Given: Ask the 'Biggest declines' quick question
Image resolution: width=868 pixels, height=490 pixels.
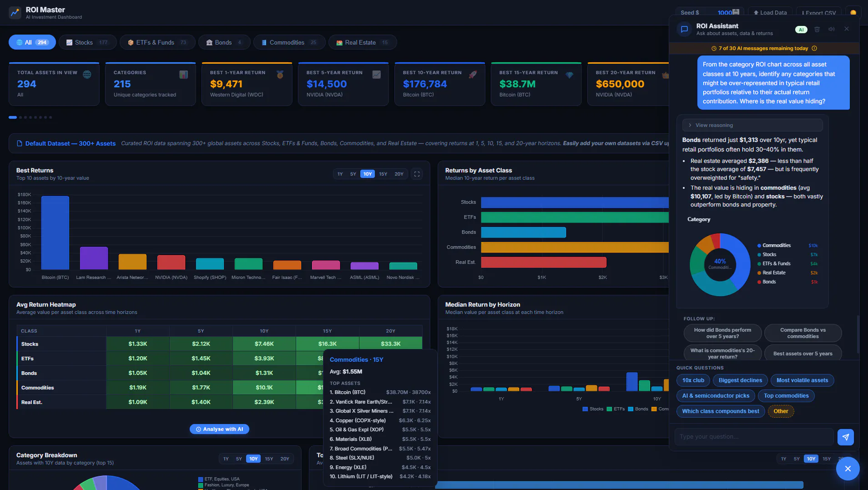Looking at the screenshot, I should tap(740, 380).
